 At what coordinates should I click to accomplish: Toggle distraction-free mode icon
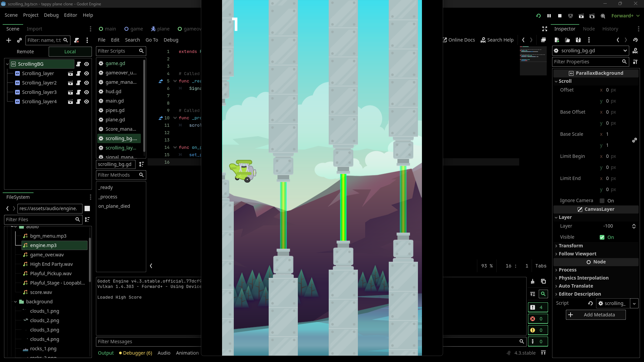click(545, 29)
